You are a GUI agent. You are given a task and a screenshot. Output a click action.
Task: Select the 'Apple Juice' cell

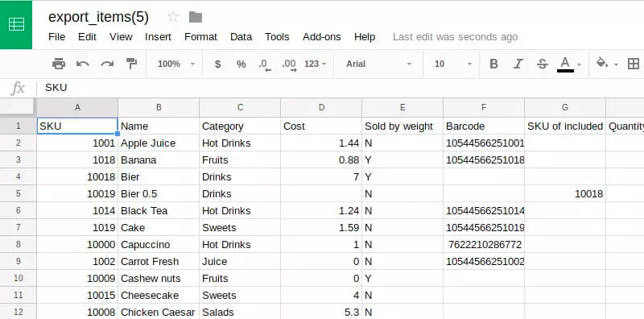pos(159,143)
